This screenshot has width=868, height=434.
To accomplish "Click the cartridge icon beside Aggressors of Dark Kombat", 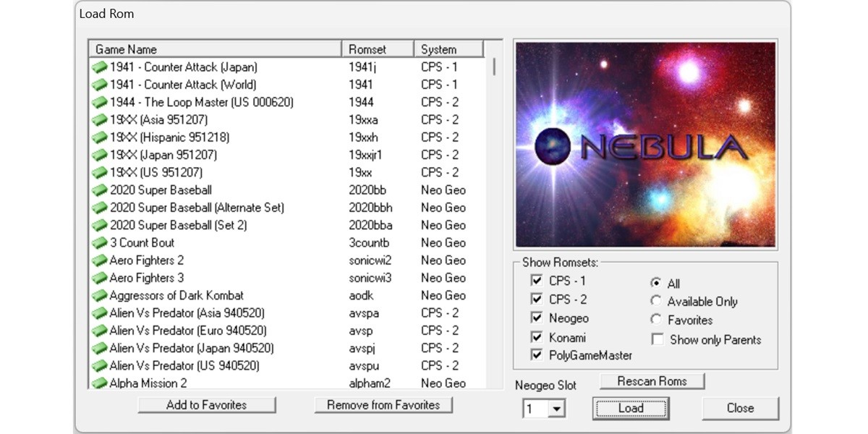I will click(x=100, y=295).
